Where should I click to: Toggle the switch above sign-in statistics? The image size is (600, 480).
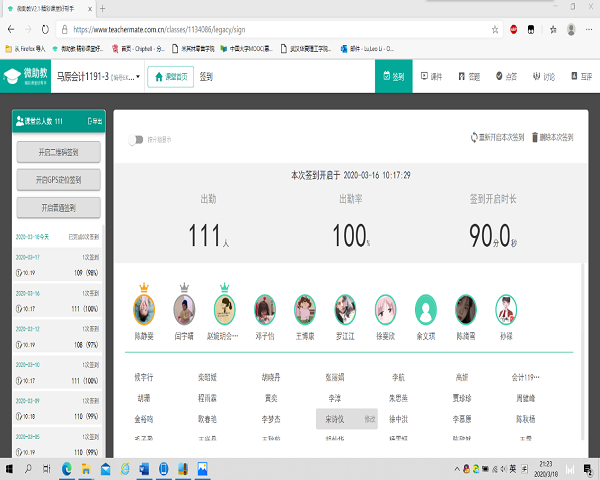(x=135, y=140)
